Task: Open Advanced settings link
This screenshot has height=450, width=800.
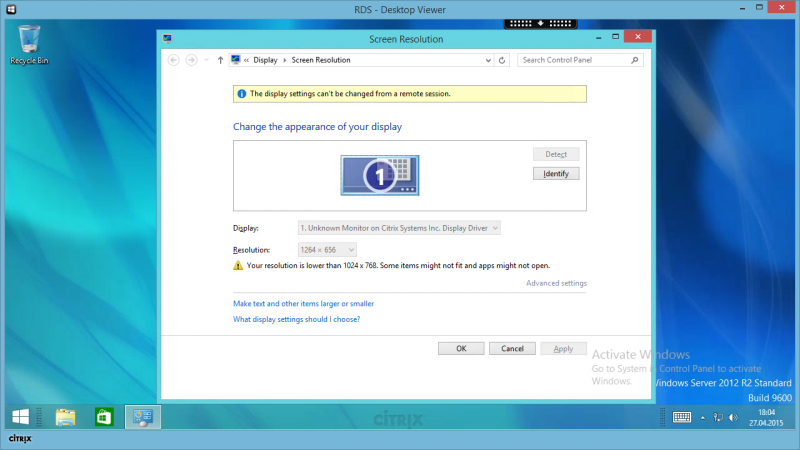Action: [556, 283]
